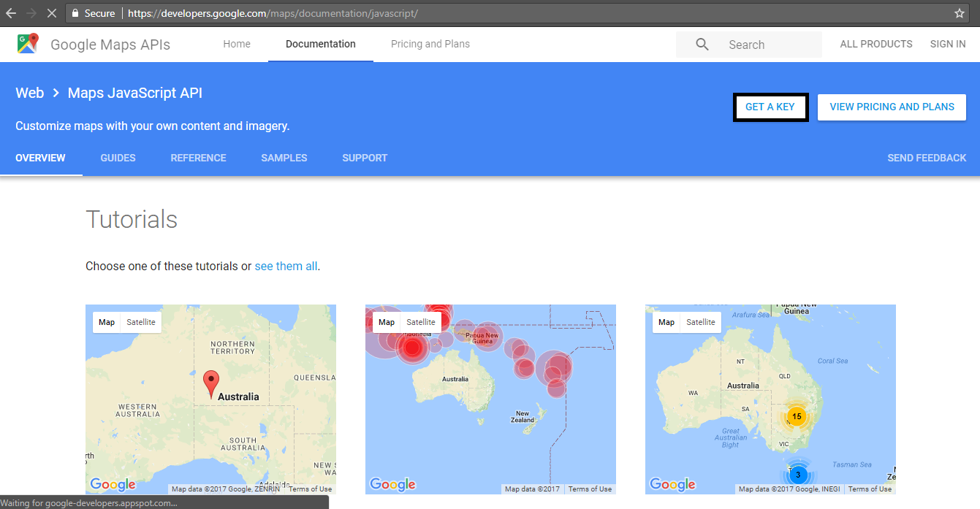Click the WESTERN AUSTRALIA label on the first map
This screenshot has width=980, height=509.
click(137, 410)
